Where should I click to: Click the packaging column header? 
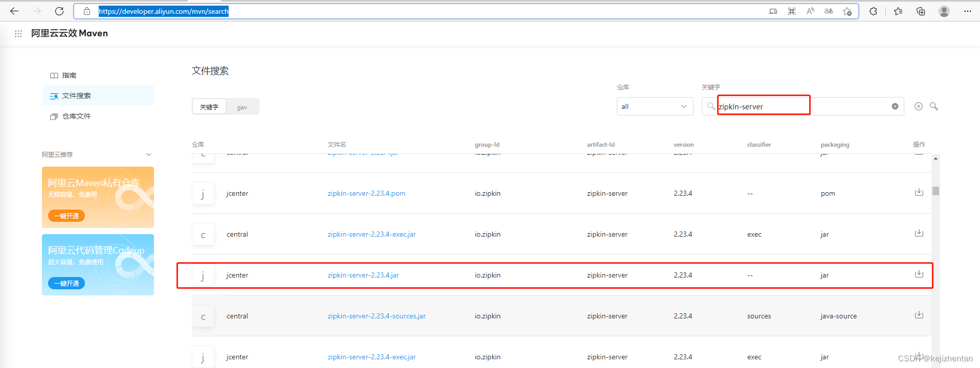(835, 145)
